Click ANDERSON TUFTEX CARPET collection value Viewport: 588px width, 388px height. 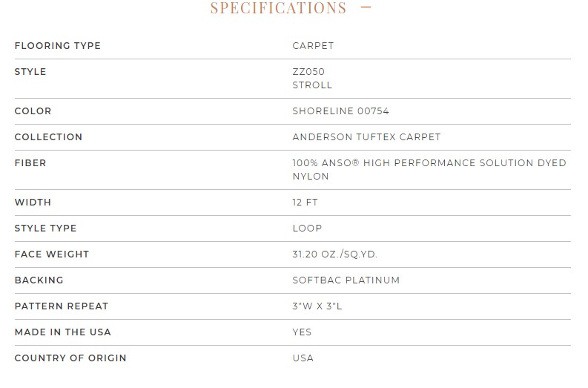coord(366,137)
